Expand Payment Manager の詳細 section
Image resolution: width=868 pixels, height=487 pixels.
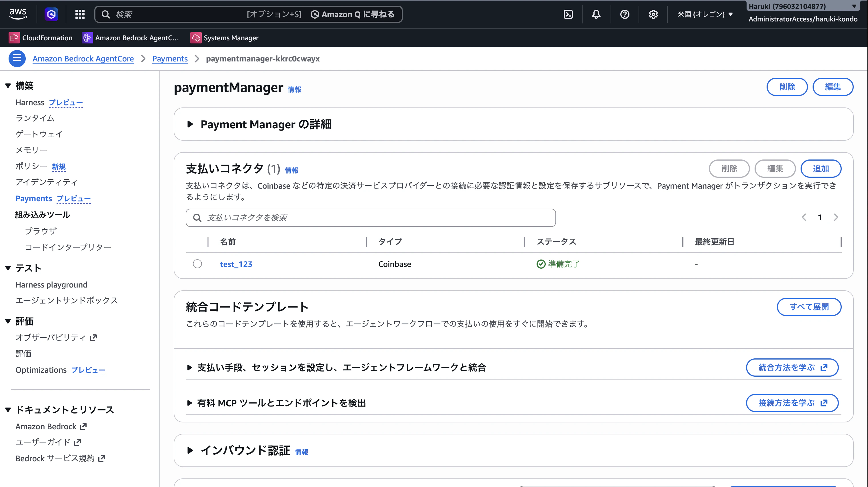point(190,124)
